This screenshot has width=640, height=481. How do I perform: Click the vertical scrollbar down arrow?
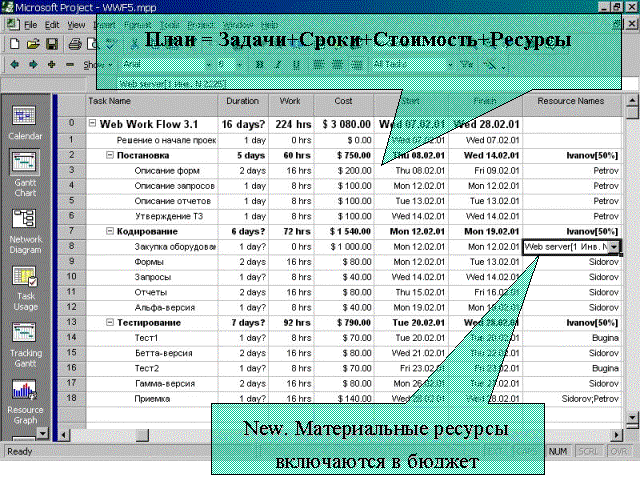click(632, 417)
